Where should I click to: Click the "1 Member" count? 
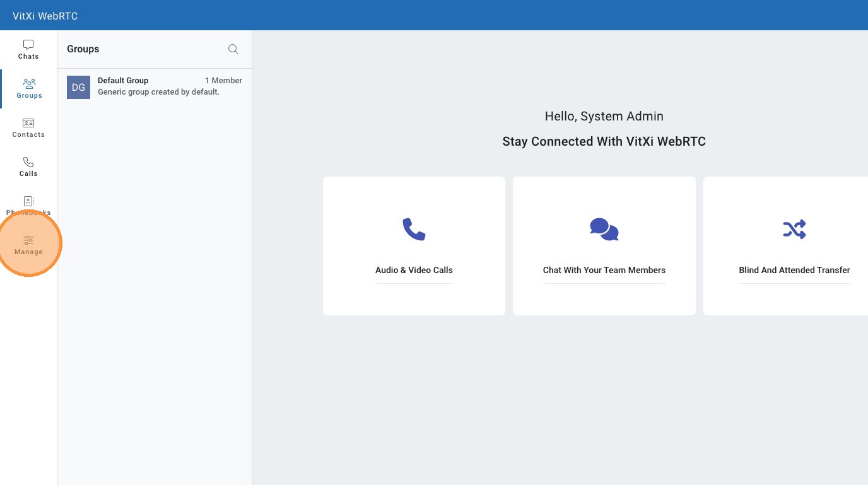[x=223, y=81]
